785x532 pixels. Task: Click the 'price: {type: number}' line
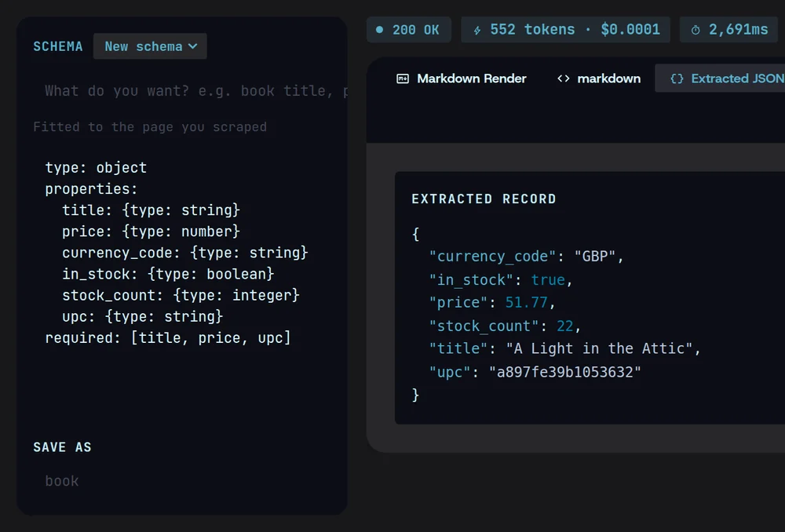click(x=152, y=231)
